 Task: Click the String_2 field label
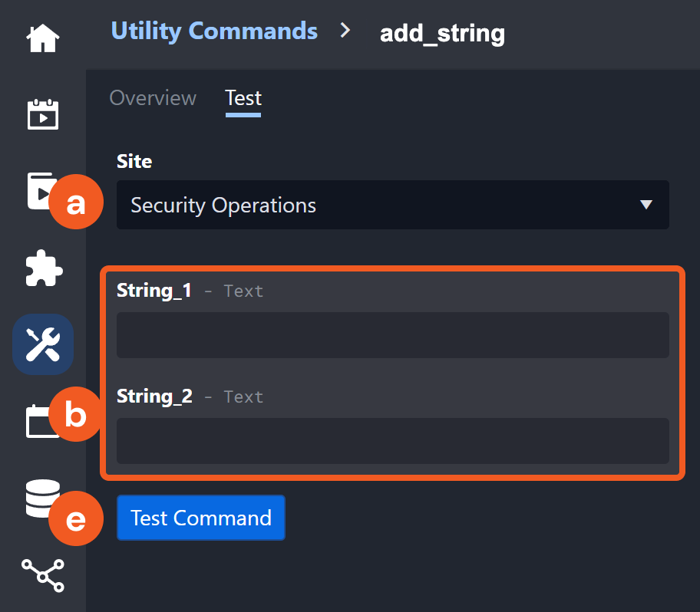pyautogui.click(x=154, y=396)
